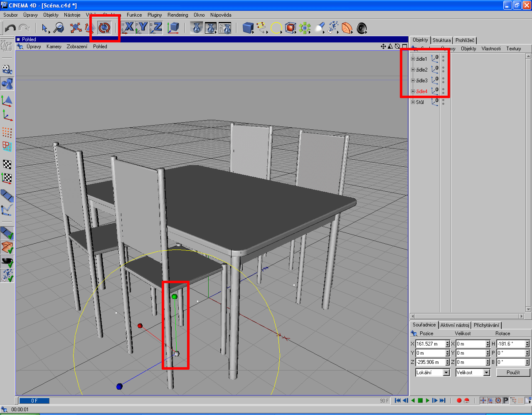The height and width of the screenshot is (415, 532).
Task: Switch to the Prohlížeč tab
Action: point(464,40)
